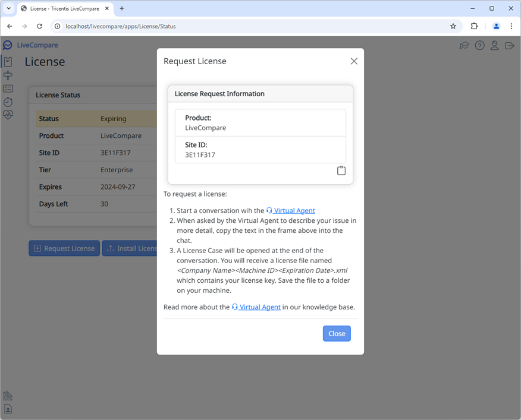
Task: Open the signpost icon in the left sidebar
Action: click(x=8, y=75)
